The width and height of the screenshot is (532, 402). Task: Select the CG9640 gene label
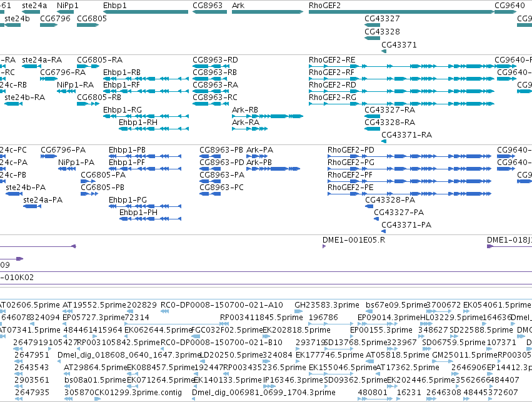[x=509, y=6]
